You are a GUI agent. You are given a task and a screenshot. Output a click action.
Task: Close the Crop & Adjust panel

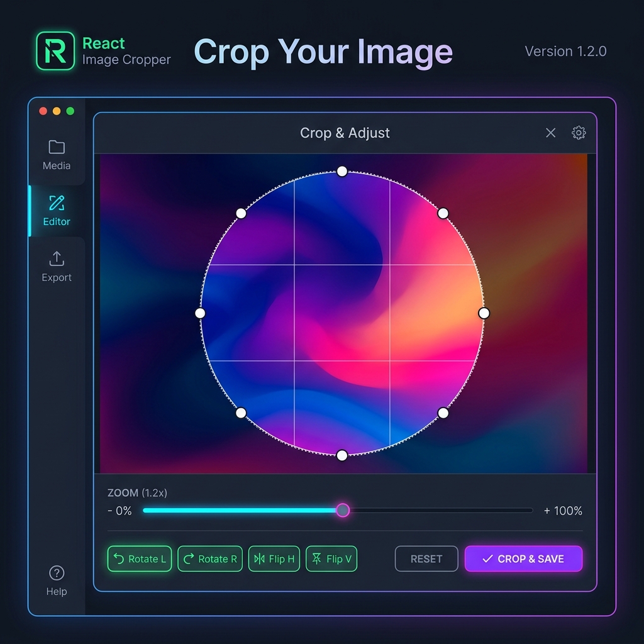coord(551,133)
